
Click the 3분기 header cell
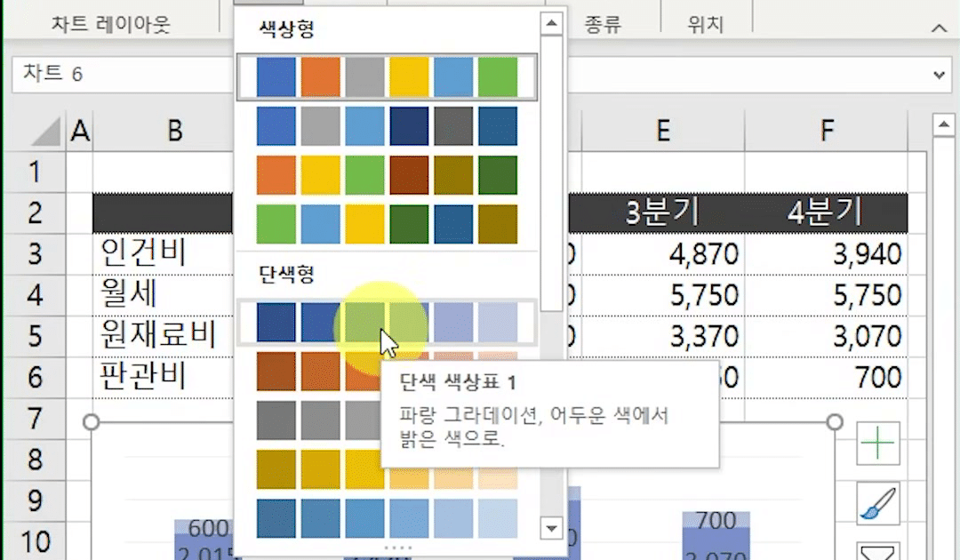[663, 213]
